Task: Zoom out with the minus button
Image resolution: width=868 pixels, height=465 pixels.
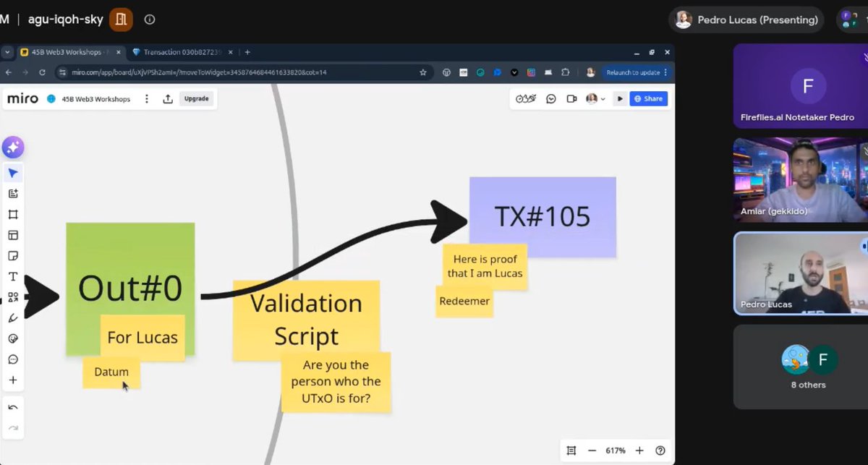Action: click(x=592, y=451)
